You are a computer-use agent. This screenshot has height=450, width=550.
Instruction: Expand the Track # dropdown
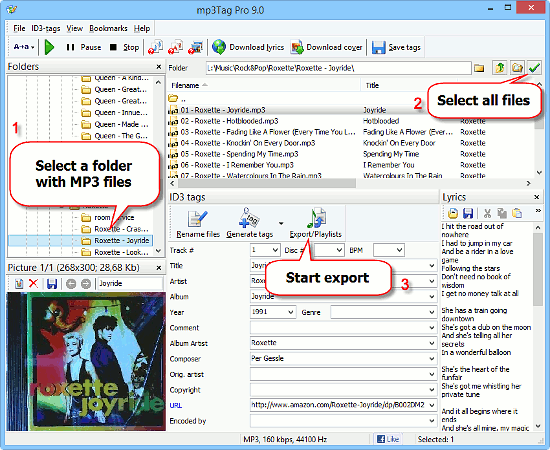coord(275,250)
